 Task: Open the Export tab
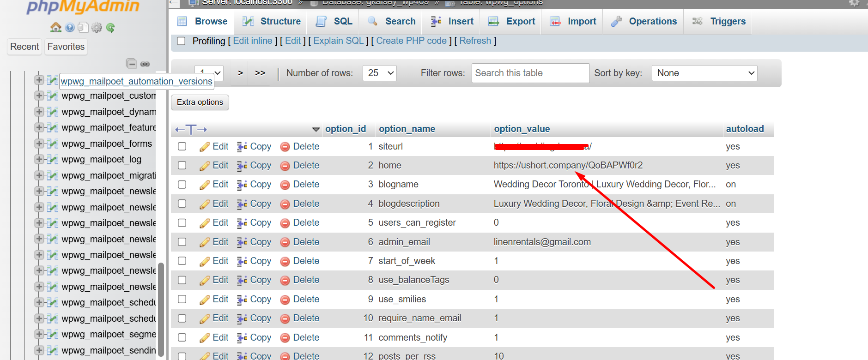pos(512,21)
